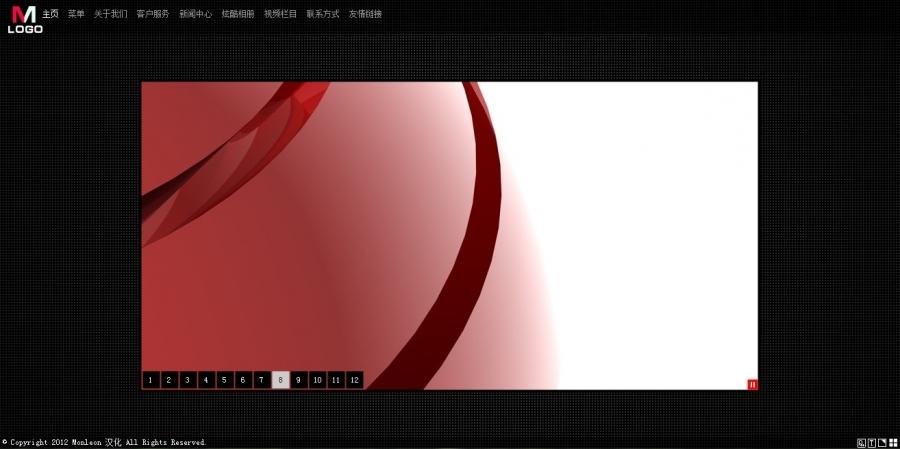Open 新闻中心 navigation item
This screenshot has width=900, height=449.
click(x=196, y=14)
